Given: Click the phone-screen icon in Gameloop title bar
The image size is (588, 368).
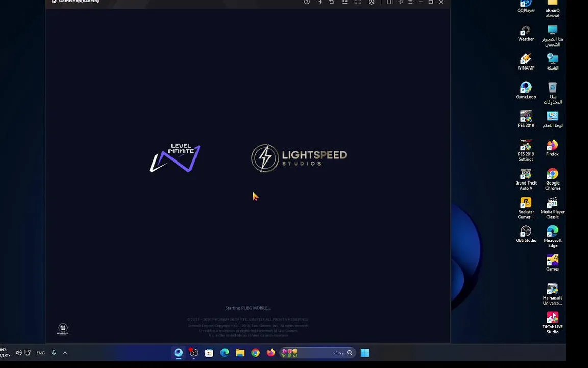Looking at the screenshot, I should click(x=389, y=2).
